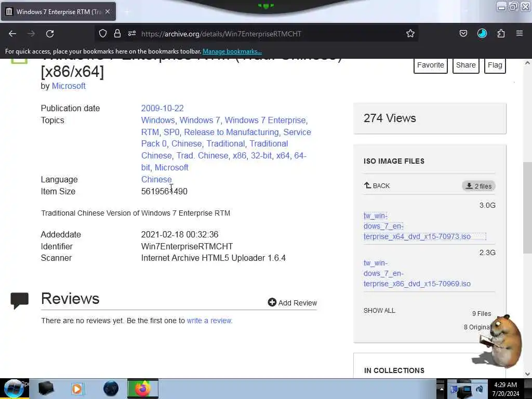Open the site permissions icon in address bar

point(132,33)
